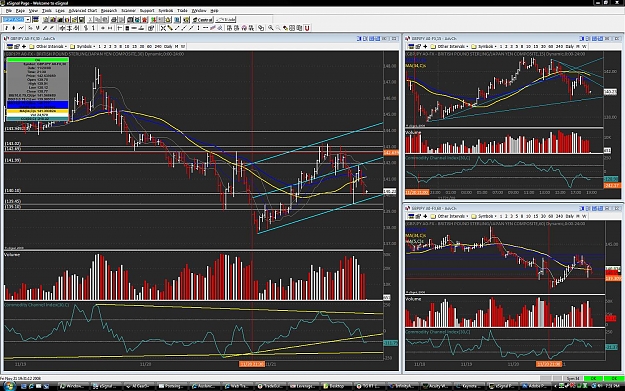Open the Desktop taskbar item
The image size is (625, 391).
tap(336, 386)
